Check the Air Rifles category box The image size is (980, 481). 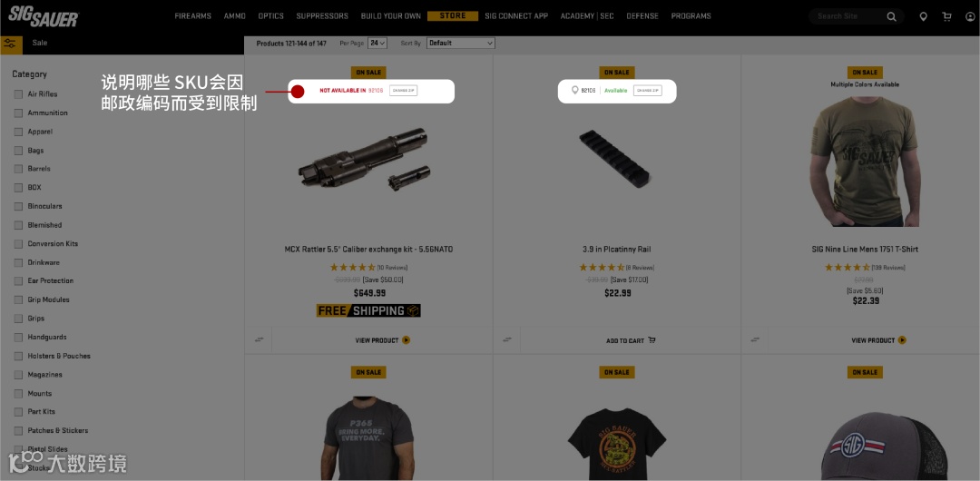click(19, 94)
